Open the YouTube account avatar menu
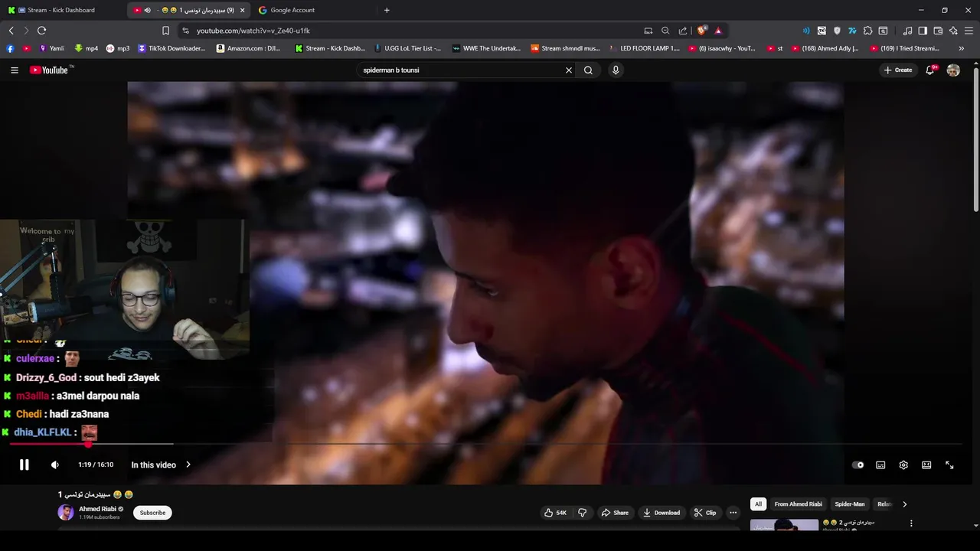The height and width of the screenshot is (551, 980). (x=953, y=70)
